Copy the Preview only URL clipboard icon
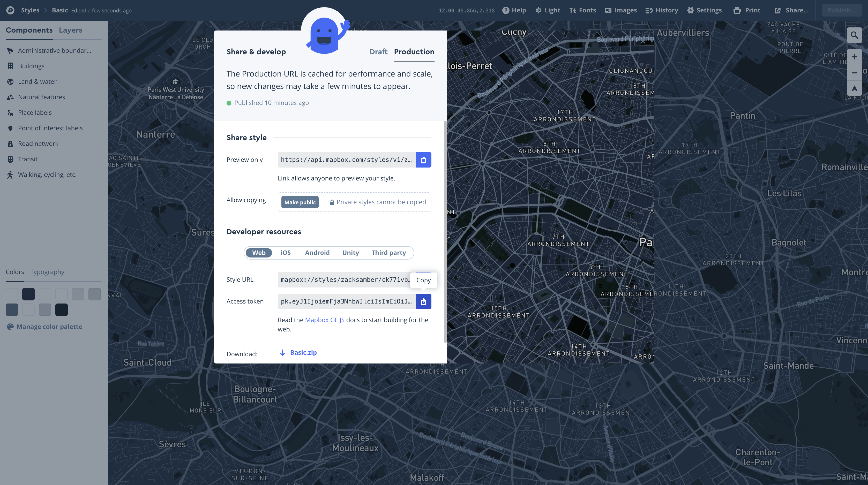This screenshot has height=485, width=868. pyautogui.click(x=423, y=160)
